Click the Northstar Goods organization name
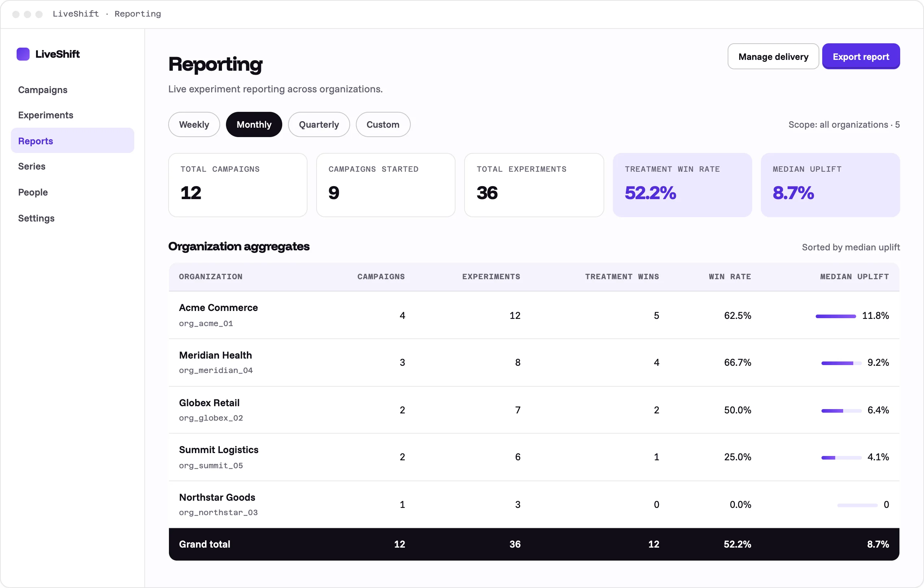This screenshot has height=588, width=924. coord(217,497)
